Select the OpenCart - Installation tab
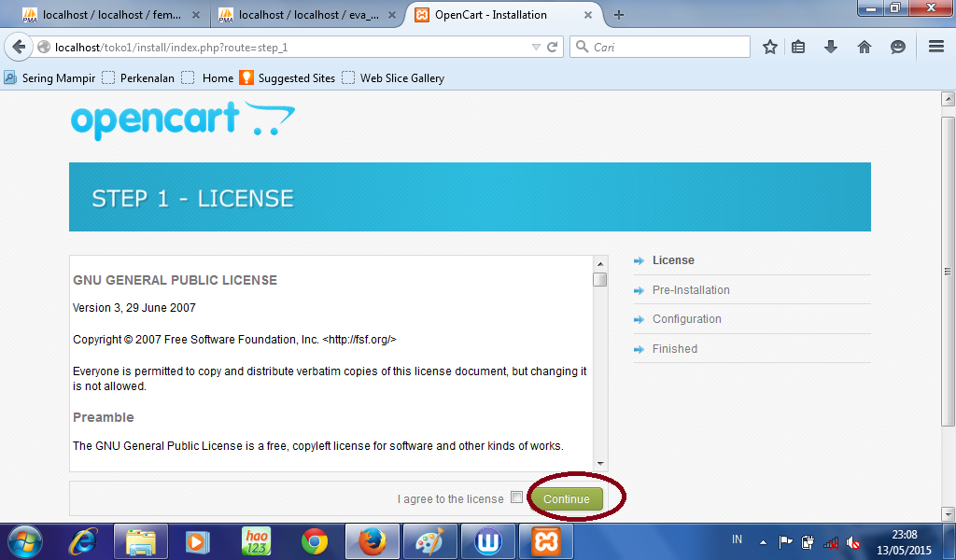The height and width of the screenshot is (560, 956). pyautogui.click(x=503, y=15)
